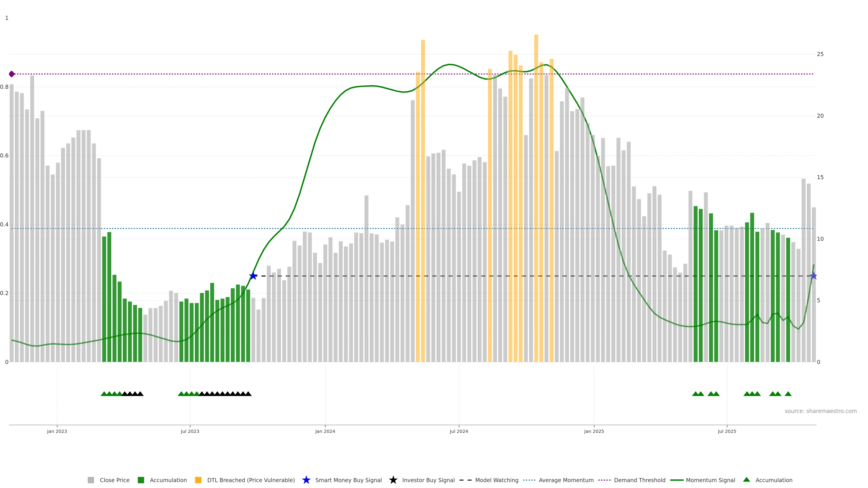The height and width of the screenshot is (488, 868).
Task: Click the Jan 2023 axis label
Action: coord(57,431)
